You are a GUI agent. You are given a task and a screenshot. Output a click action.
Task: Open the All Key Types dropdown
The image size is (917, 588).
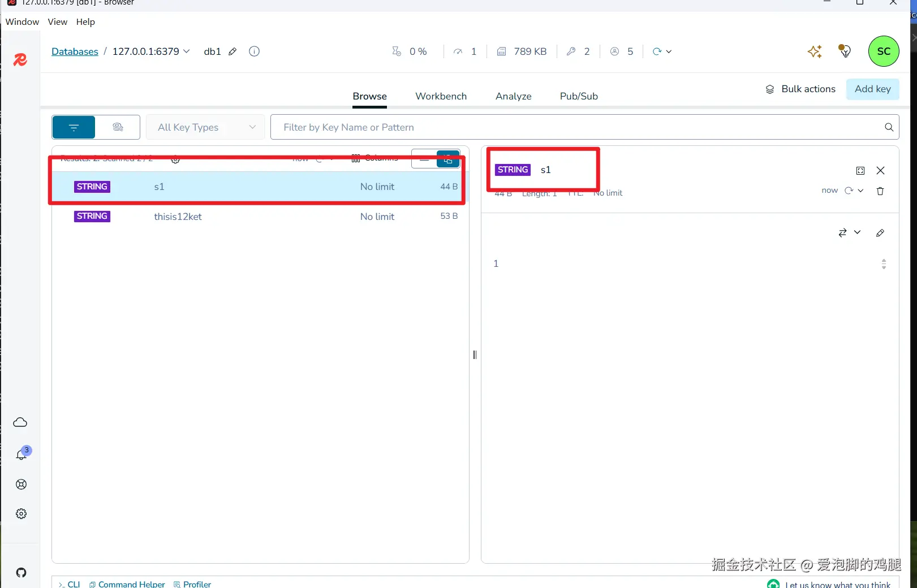[x=205, y=127]
